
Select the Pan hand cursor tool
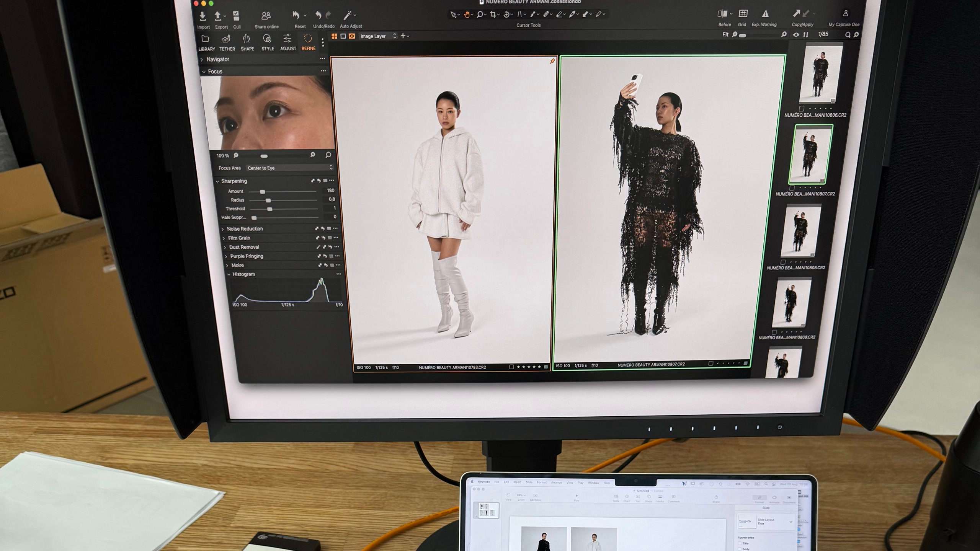[467, 15]
